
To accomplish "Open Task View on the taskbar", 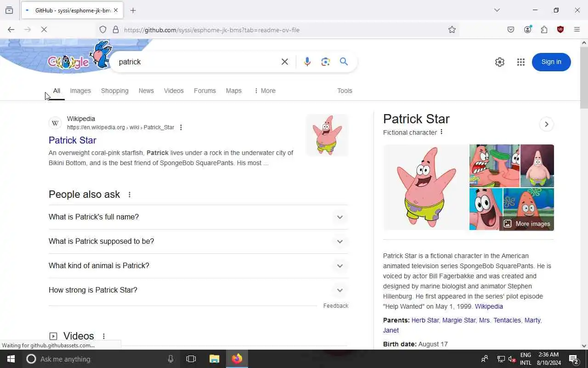I will (191, 359).
